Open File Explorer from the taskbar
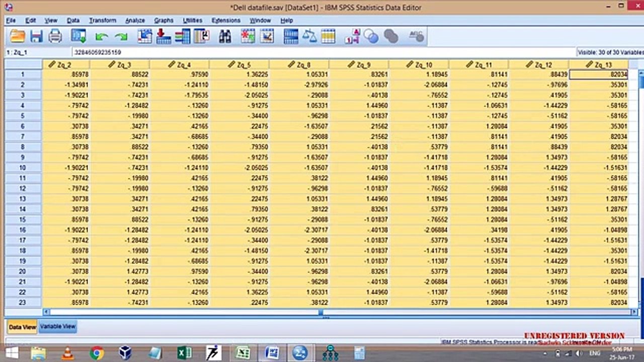Viewport: 644px width, 362px height. tap(39, 353)
